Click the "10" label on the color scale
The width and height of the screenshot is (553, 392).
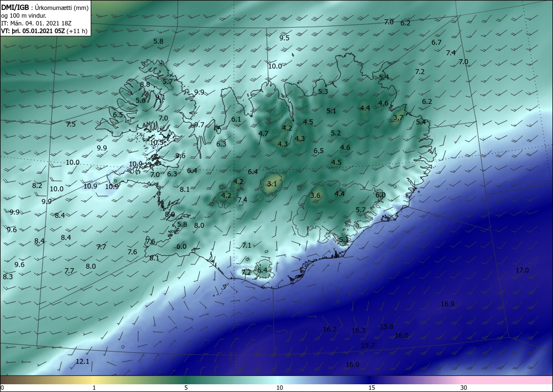279,388
